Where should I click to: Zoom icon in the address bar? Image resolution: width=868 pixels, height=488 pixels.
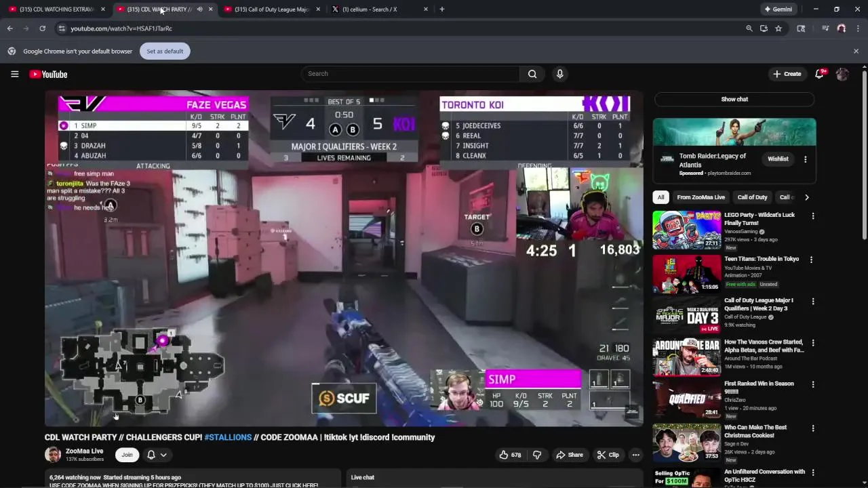[749, 28]
